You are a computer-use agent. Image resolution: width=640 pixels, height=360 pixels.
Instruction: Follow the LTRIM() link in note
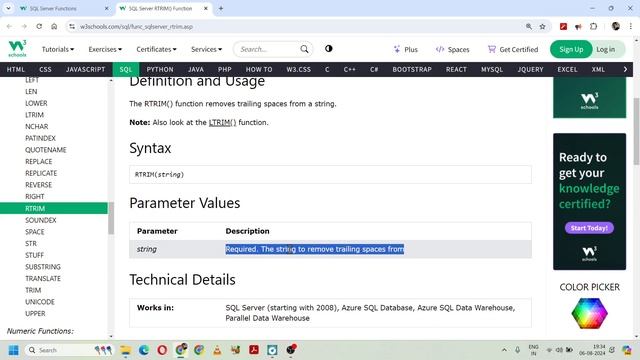222,122
